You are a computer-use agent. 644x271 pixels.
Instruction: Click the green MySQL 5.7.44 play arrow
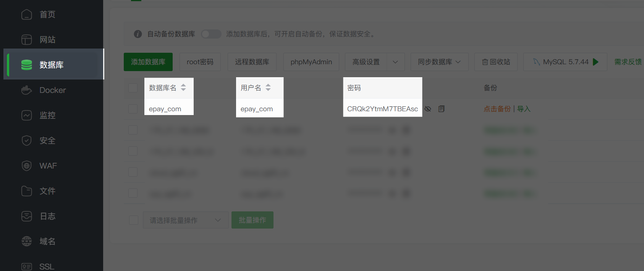pyautogui.click(x=595, y=62)
